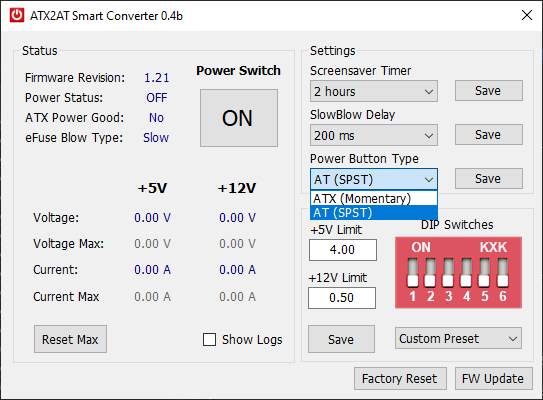
Task: Expand the SlowBlow Delay dropdown
Action: point(374,135)
